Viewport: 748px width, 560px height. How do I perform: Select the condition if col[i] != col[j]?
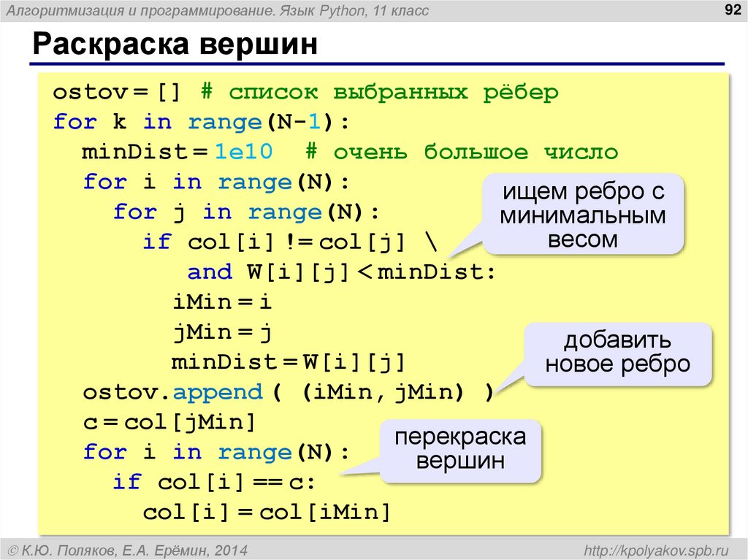283,241
